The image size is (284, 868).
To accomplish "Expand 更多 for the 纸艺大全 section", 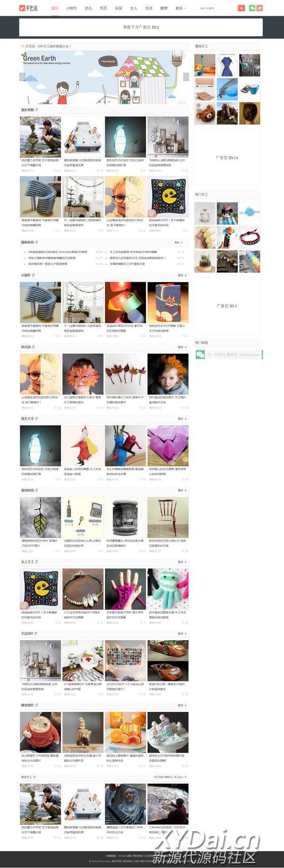I will [182, 418].
